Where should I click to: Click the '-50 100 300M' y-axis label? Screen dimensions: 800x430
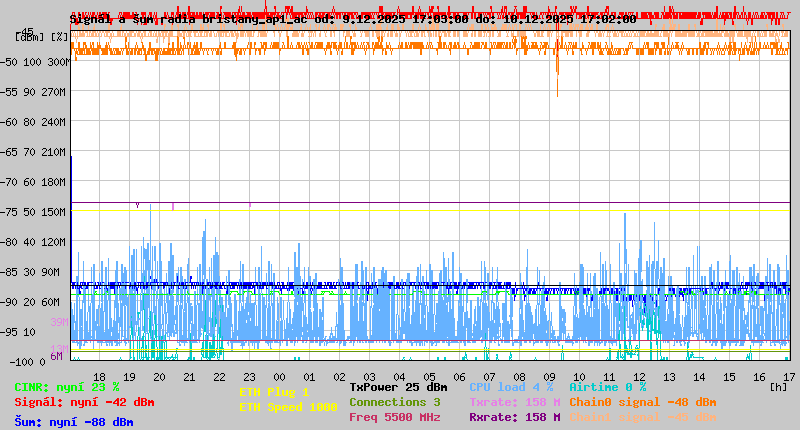(35, 62)
